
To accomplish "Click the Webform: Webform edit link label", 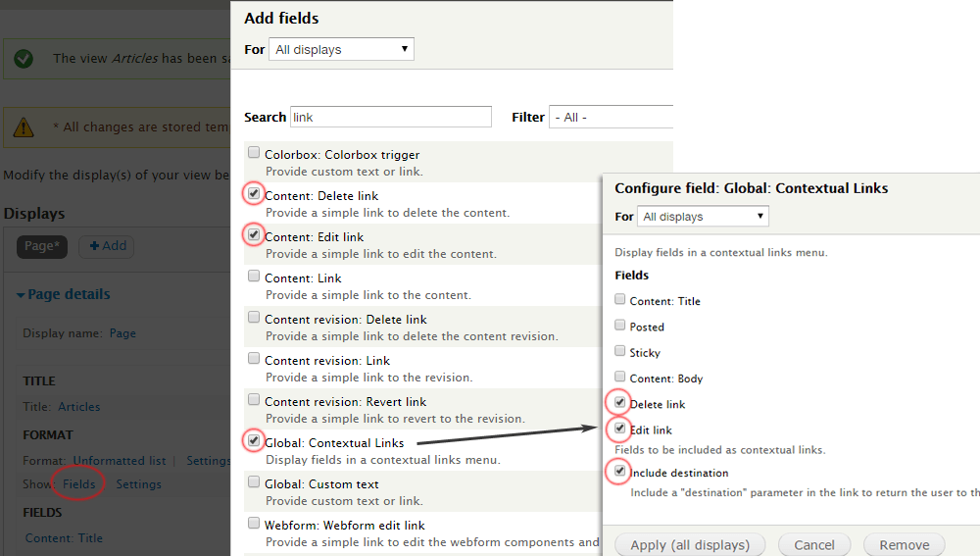I will (344, 526).
